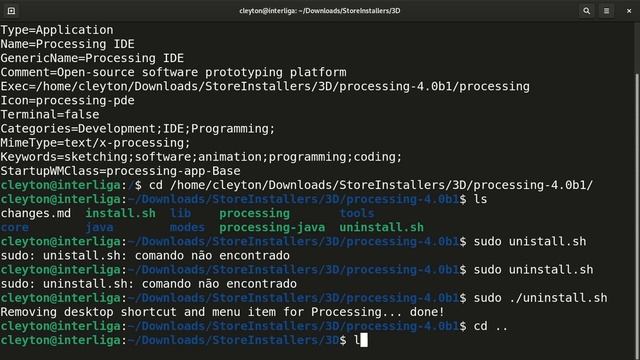Screen dimensions: 640x360
Task: Click the 'ls' command after prompt
Action: pos(480,199)
